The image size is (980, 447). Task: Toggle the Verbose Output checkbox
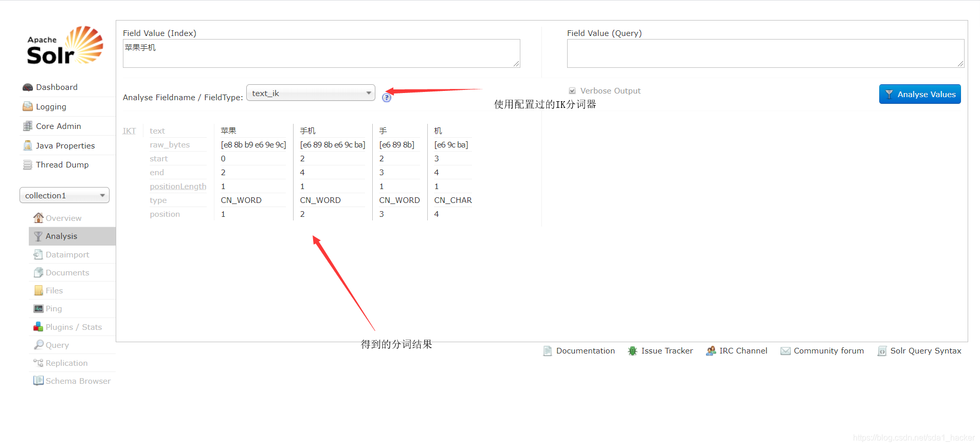pyautogui.click(x=572, y=91)
